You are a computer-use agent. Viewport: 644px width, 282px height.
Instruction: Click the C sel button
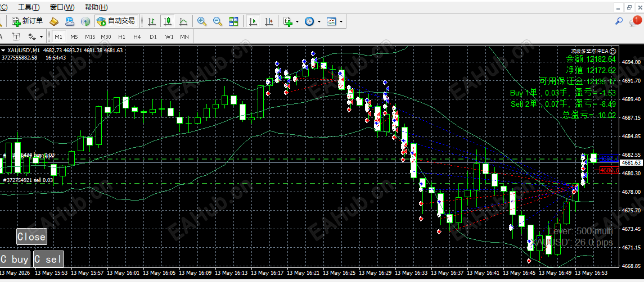[48, 259]
